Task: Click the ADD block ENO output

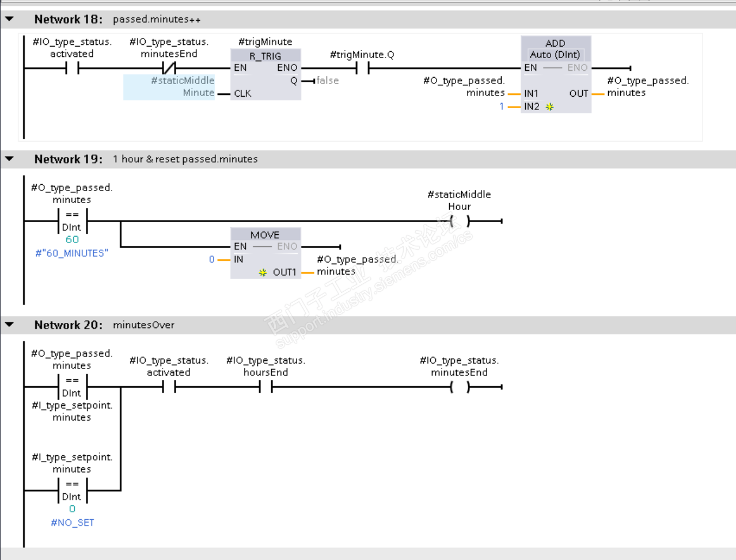Action: point(578,68)
